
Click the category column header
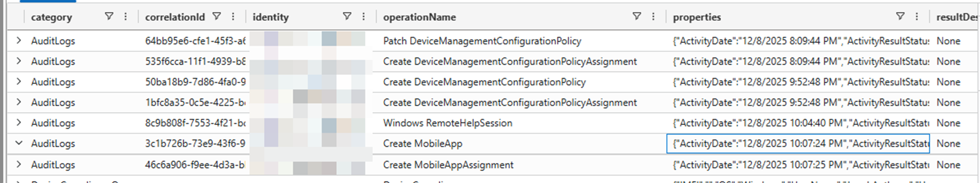pos(51,17)
